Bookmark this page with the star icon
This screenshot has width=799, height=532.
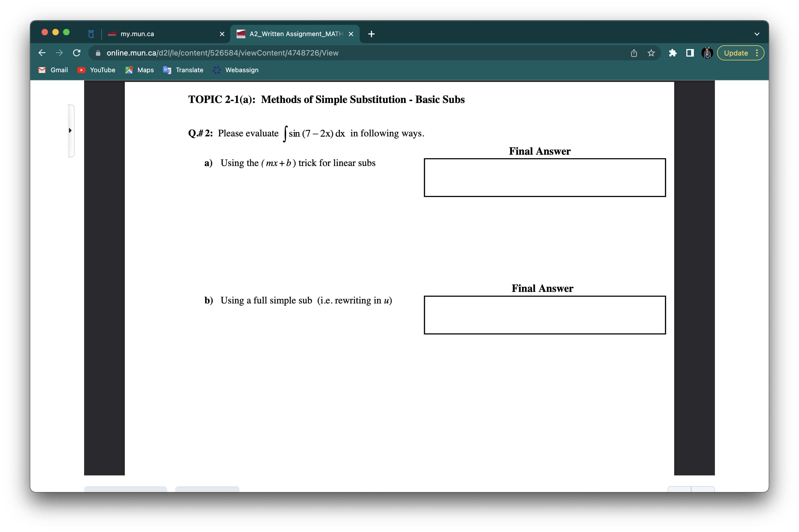tap(650, 53)
